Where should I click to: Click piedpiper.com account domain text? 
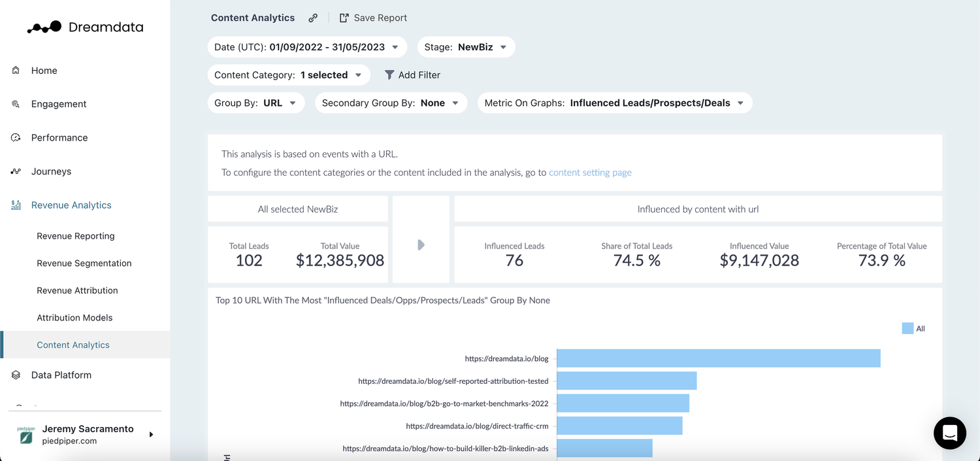[69, 441]
